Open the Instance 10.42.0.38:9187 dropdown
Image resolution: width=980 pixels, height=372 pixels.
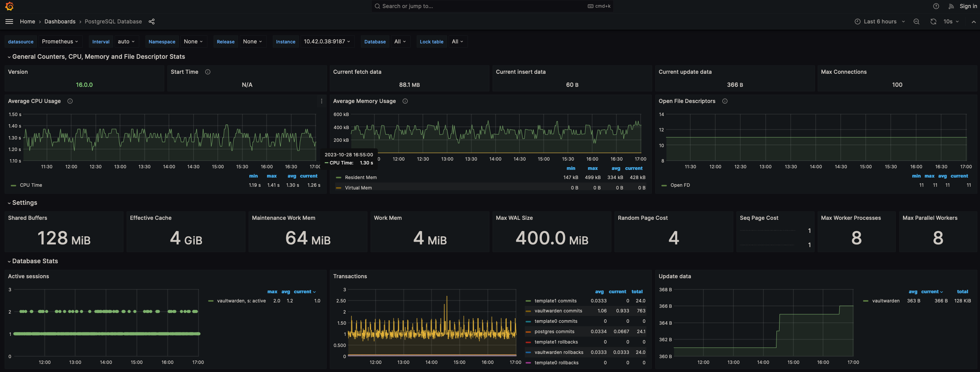tap(327, 42)
